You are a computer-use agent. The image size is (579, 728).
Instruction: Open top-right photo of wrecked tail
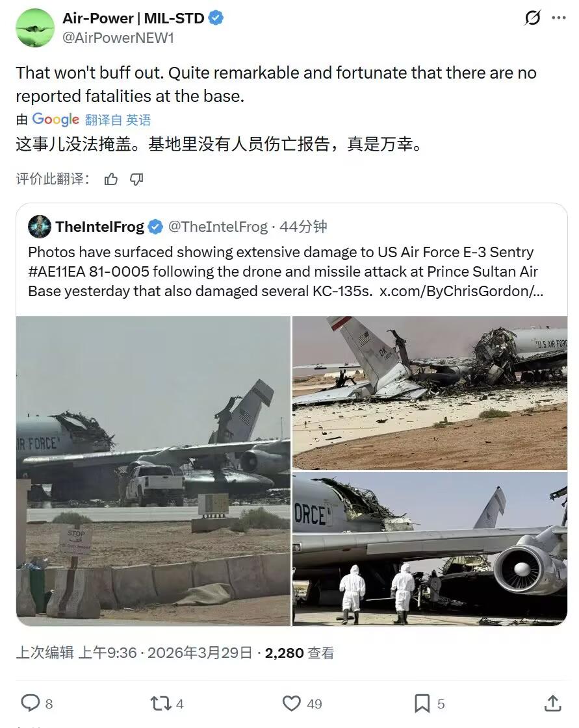click(x=430, y=393)
